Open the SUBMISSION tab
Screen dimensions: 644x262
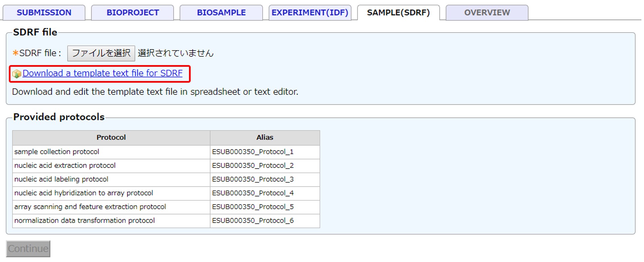[44, 13]
